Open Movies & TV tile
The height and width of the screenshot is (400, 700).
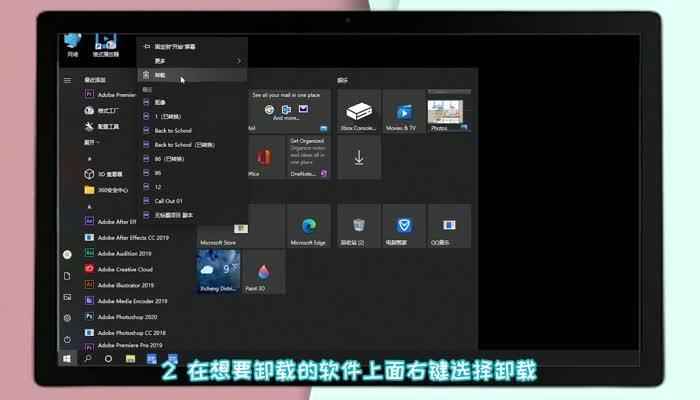pyautogui.click(x=404, y=111)
